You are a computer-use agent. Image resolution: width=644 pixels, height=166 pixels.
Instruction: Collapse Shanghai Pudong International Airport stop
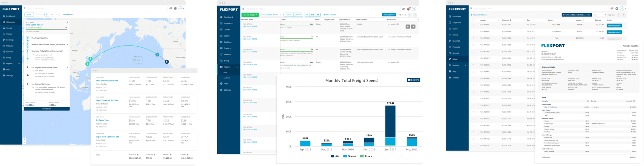[67, 51]
